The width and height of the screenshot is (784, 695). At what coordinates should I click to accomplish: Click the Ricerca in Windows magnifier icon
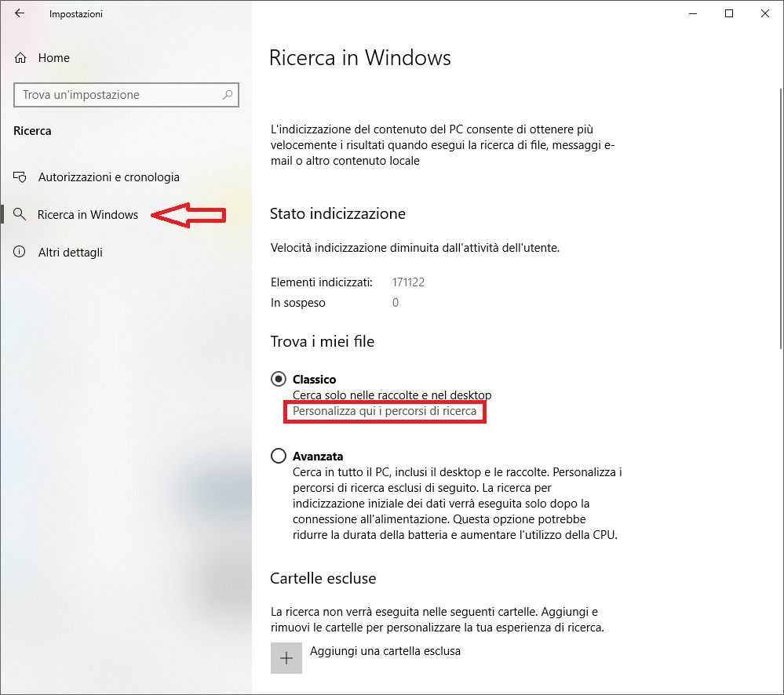(x=20, y=214)
